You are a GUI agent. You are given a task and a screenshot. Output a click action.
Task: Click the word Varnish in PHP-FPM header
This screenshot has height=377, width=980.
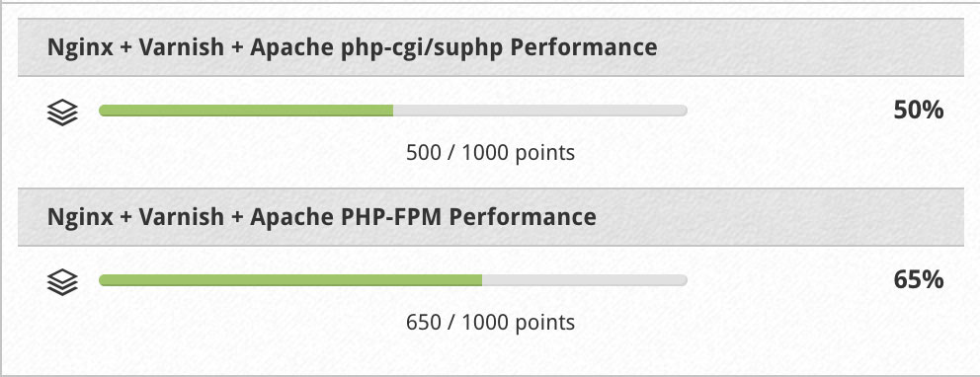click(181, 217)
